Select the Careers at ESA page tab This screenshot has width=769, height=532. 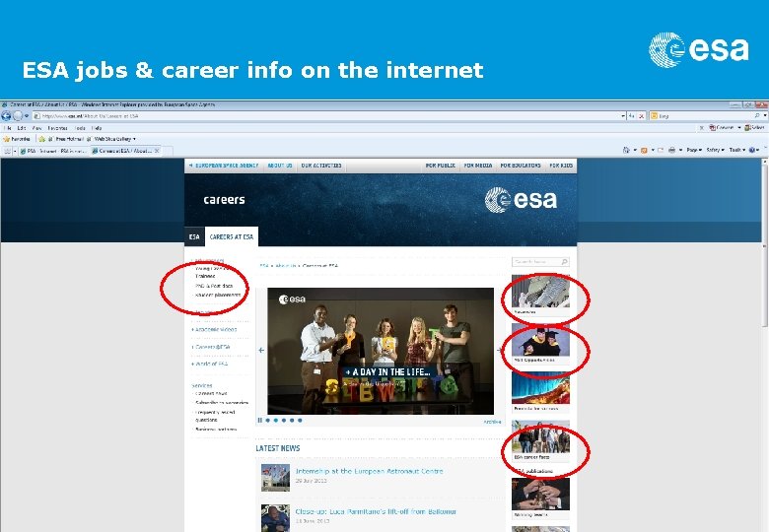coord(232,236)
